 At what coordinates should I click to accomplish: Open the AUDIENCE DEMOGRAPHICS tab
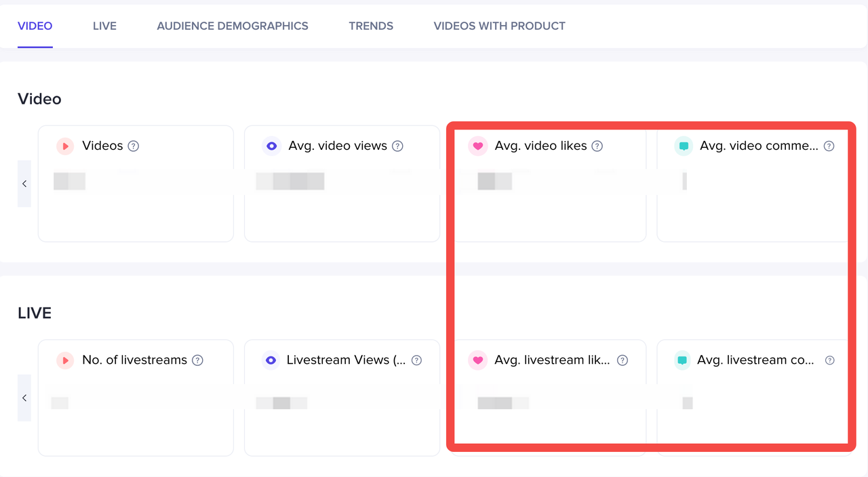233,26
